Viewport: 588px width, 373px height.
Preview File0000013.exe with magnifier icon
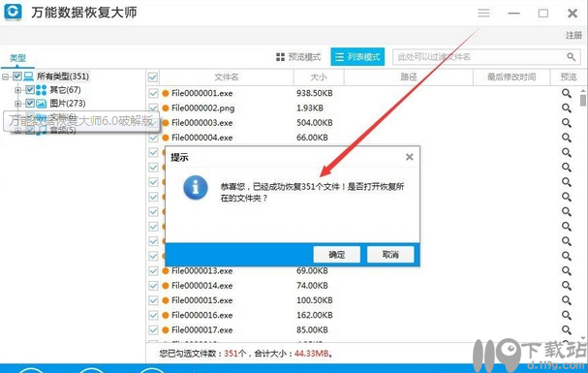coord(567,270)
